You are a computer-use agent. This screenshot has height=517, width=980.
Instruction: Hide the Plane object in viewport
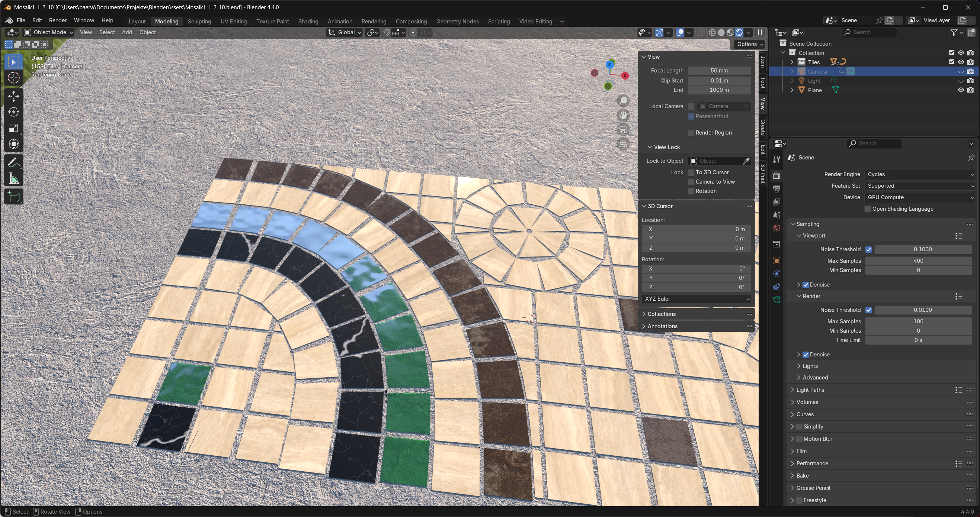[x=961, y=90]
